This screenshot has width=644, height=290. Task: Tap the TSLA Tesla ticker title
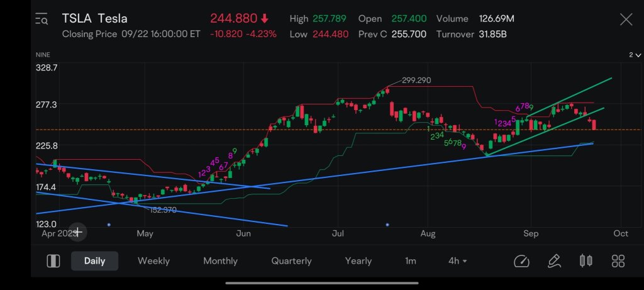coord(95,18)
